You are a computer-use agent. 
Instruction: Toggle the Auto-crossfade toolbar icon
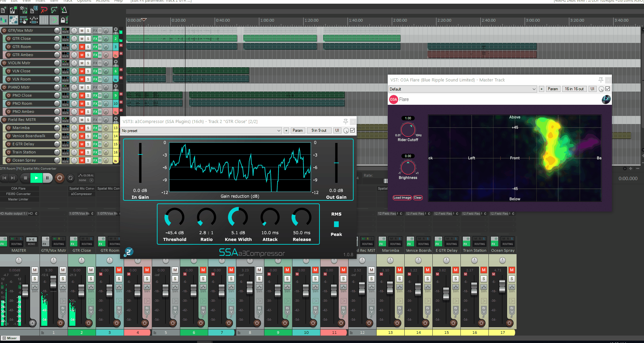[x=3, y=20]
